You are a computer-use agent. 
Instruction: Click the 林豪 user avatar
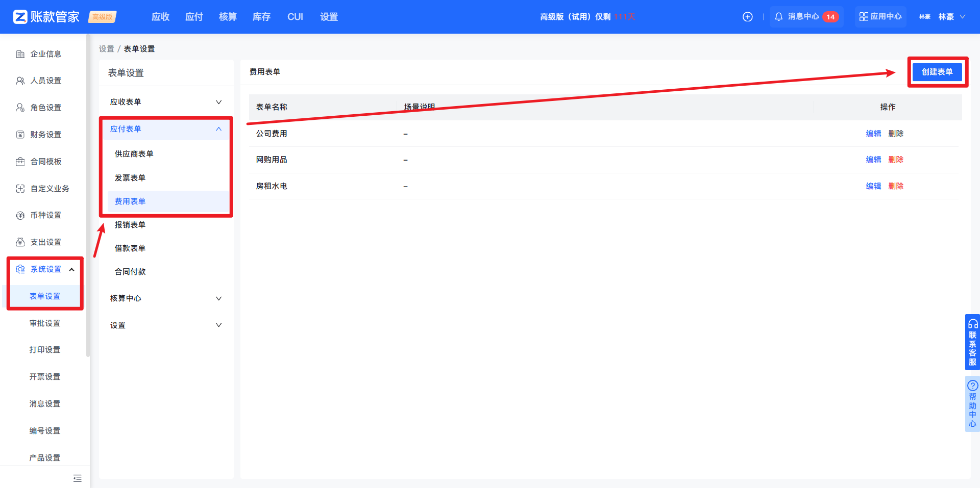click(924, 17)
